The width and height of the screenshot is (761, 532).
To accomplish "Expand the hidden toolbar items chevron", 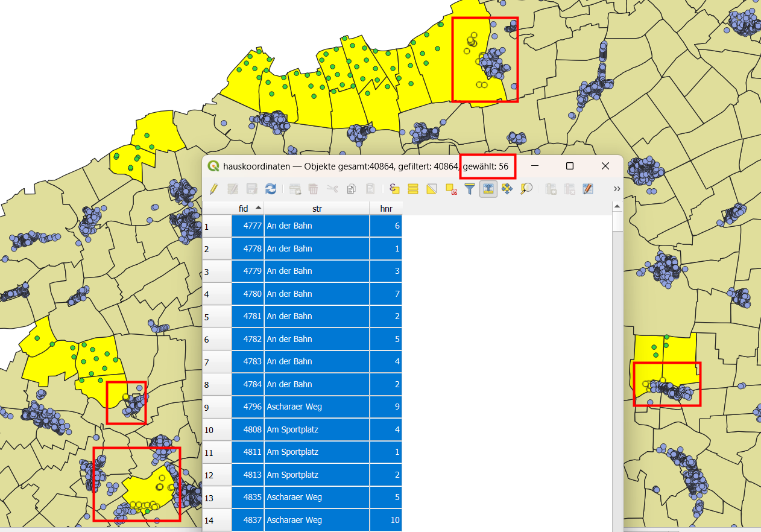I will pyautogui.click(x=617, y=189).
